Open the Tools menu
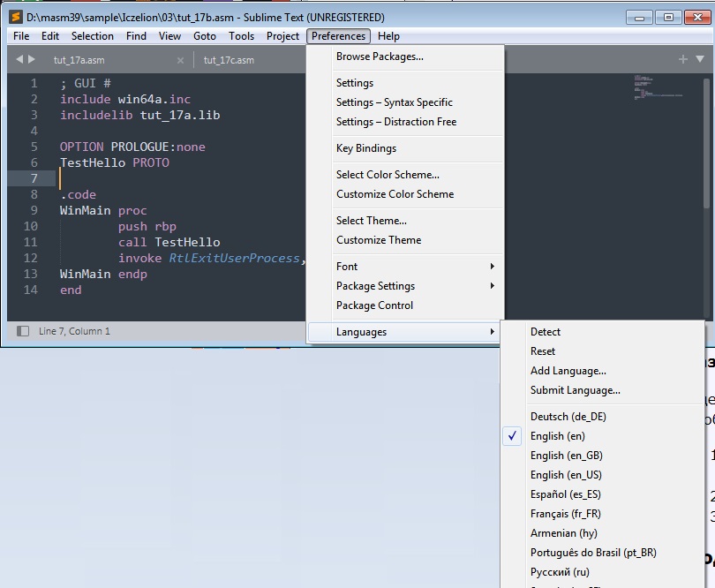 (x=241, y=36)
